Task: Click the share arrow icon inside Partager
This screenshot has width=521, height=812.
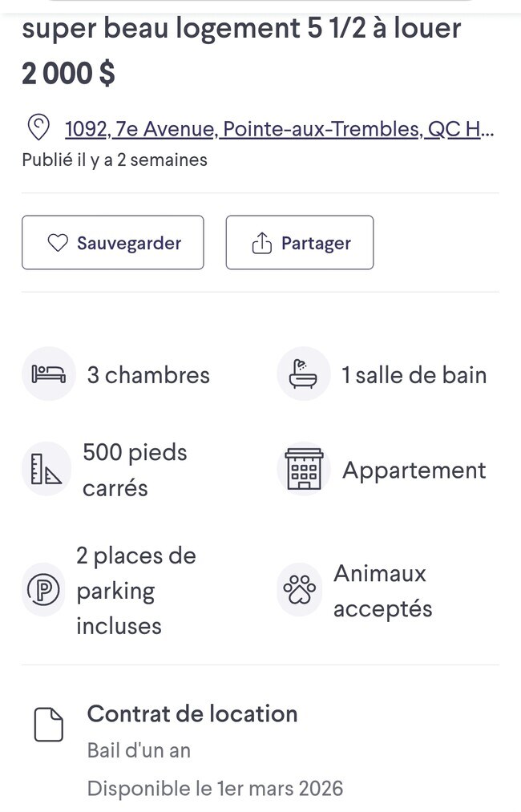Action: (262, 241)
